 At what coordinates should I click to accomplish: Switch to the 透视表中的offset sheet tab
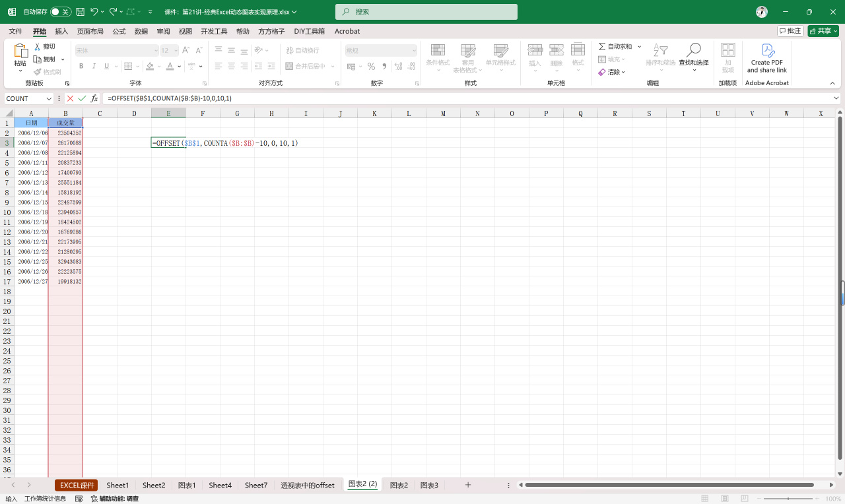pos(308,485)
